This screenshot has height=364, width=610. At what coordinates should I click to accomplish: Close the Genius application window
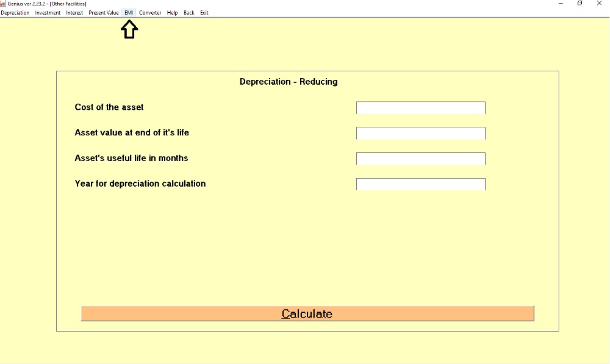pos(599,4)
